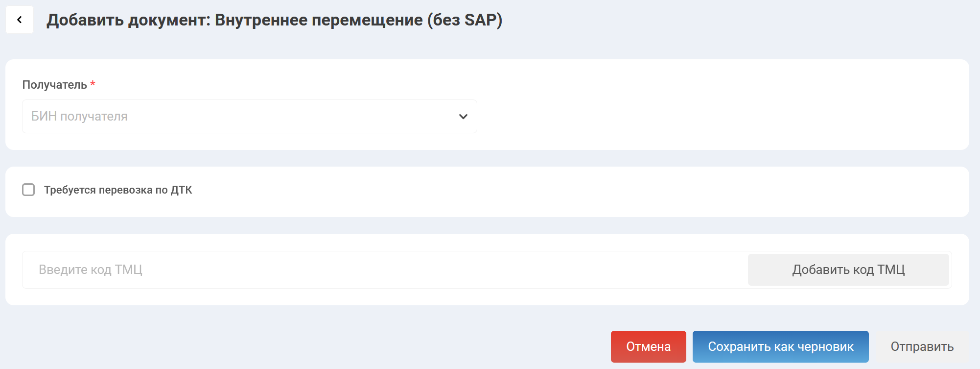Click Отмена to cancel the document
The height and width of the screenshot is (369, 980).
tap(648, 346)
